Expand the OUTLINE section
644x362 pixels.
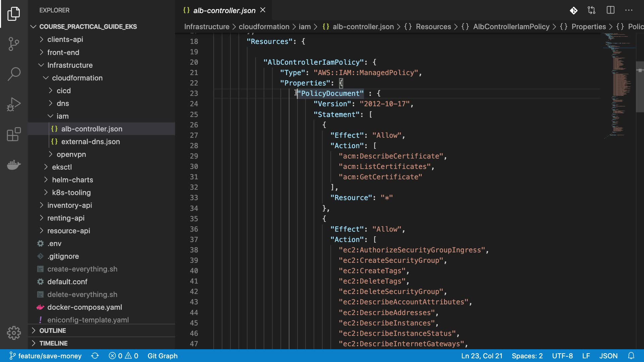pyautogui.click(x=53, y=330)
